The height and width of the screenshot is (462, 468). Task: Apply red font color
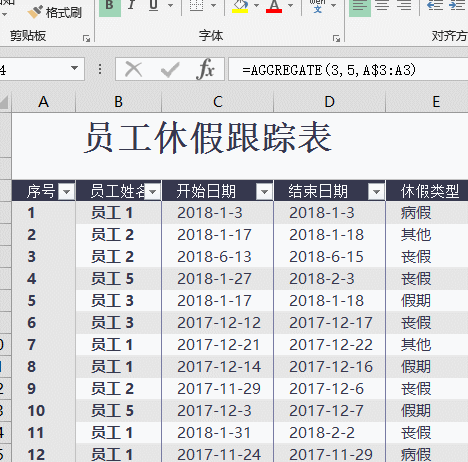coord(274,6)
